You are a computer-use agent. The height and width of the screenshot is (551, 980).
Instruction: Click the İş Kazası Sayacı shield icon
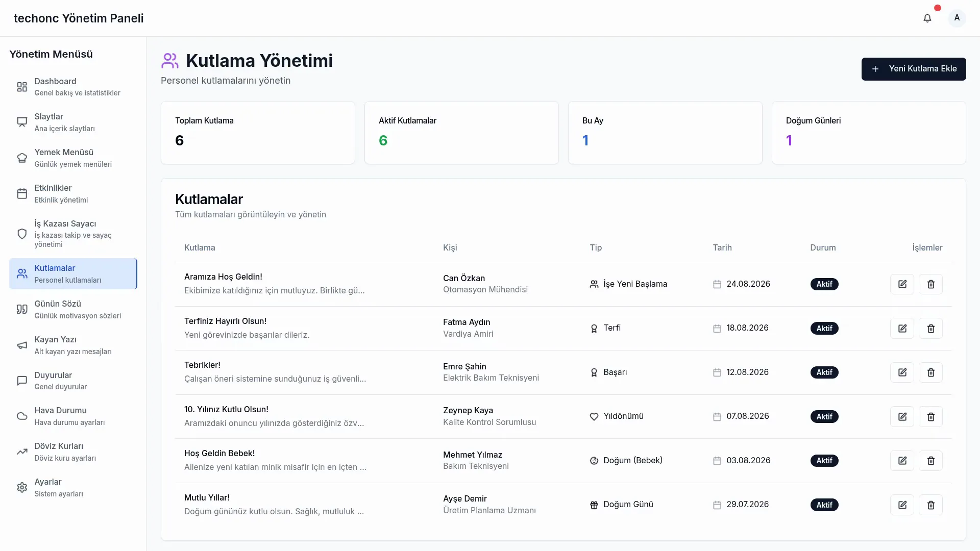click(x=22, y=234)
